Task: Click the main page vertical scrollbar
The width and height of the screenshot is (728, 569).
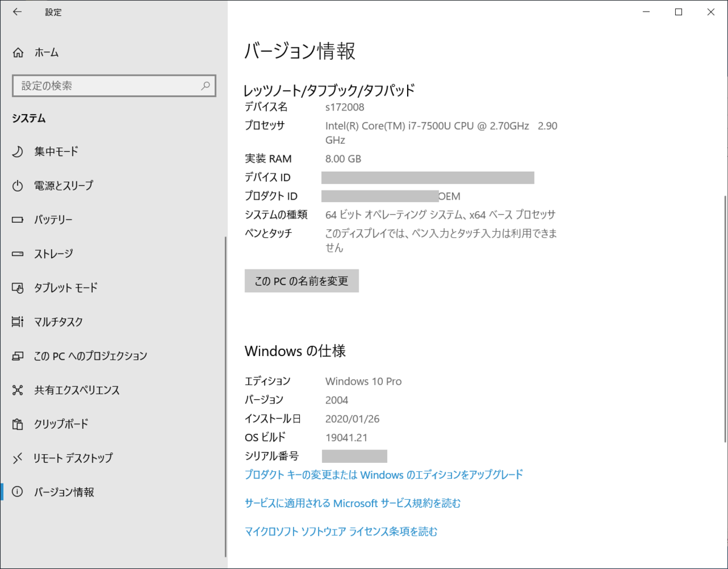Action: pos(725,318)
